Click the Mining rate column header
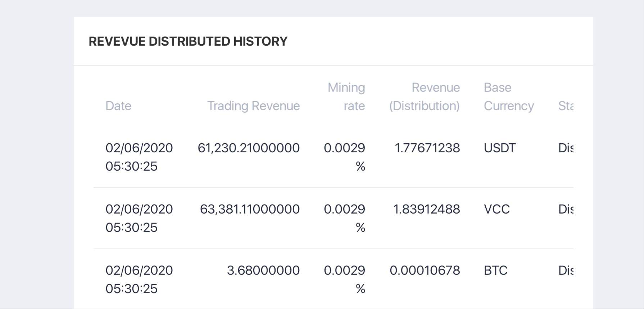The height and width of the screenshot is (309, 644). tap(346, 97)
